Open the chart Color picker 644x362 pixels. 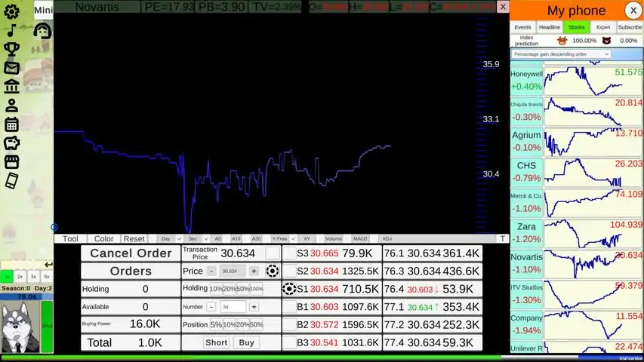(x=103, y=239)
